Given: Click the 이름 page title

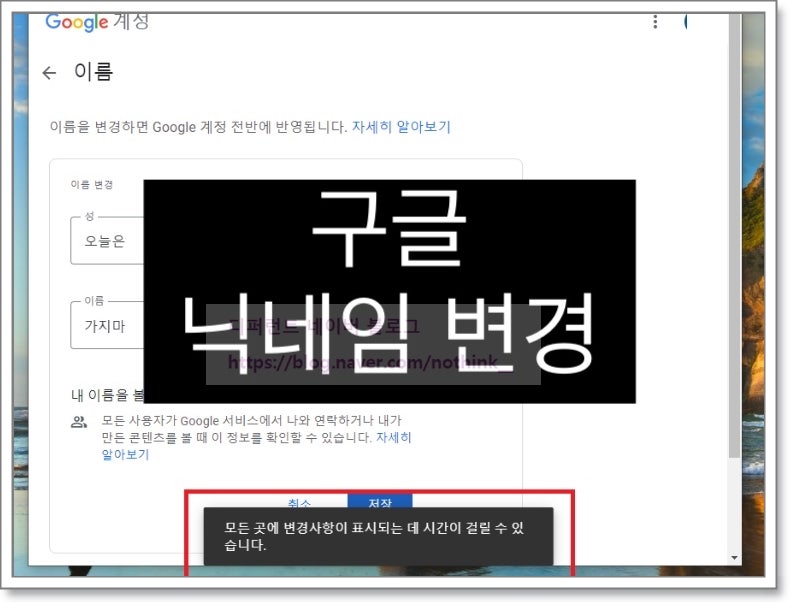Looking at the screenshot, I should click(93, 72).
